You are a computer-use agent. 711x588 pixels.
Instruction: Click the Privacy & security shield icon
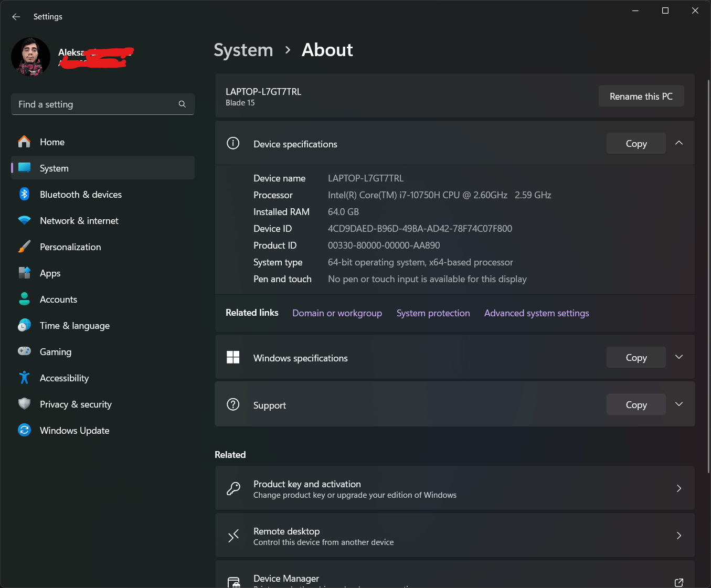coord(24,404)
